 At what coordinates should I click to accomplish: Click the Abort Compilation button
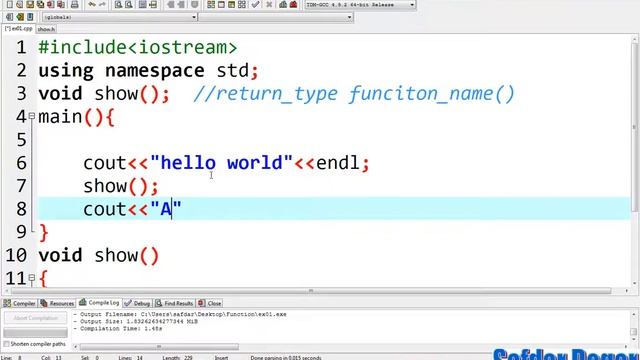[x=36, y=318]
